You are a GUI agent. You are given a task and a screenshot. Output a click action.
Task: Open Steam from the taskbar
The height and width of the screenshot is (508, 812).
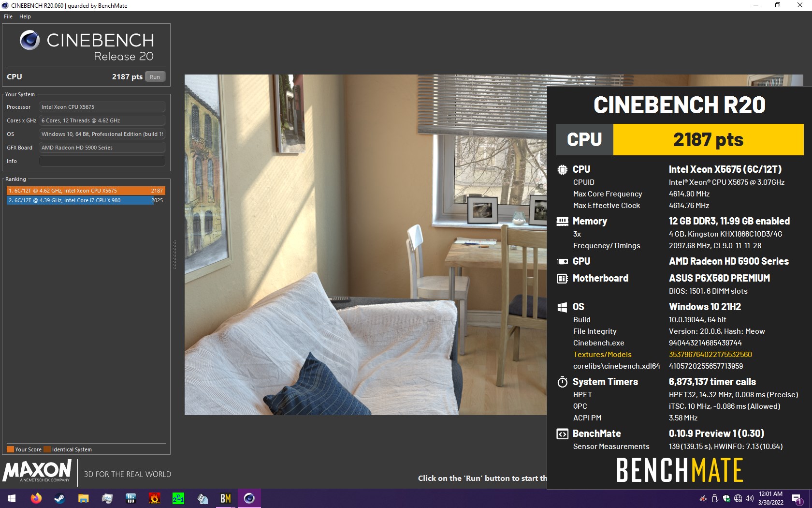tap(59, 498)
